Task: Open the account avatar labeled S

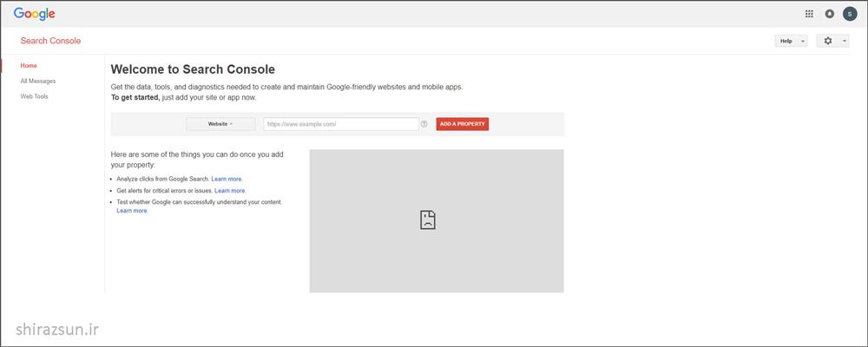Action: 850,14
